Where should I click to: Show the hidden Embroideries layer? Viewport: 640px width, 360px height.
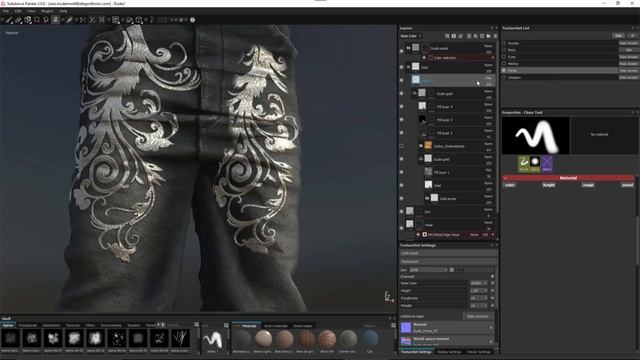[402, 146]
